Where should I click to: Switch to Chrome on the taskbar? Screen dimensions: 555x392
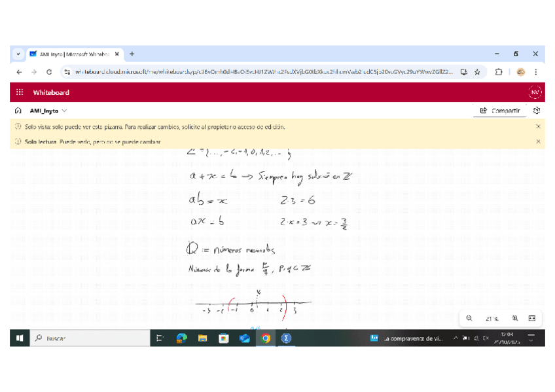[x=266, y=338]
